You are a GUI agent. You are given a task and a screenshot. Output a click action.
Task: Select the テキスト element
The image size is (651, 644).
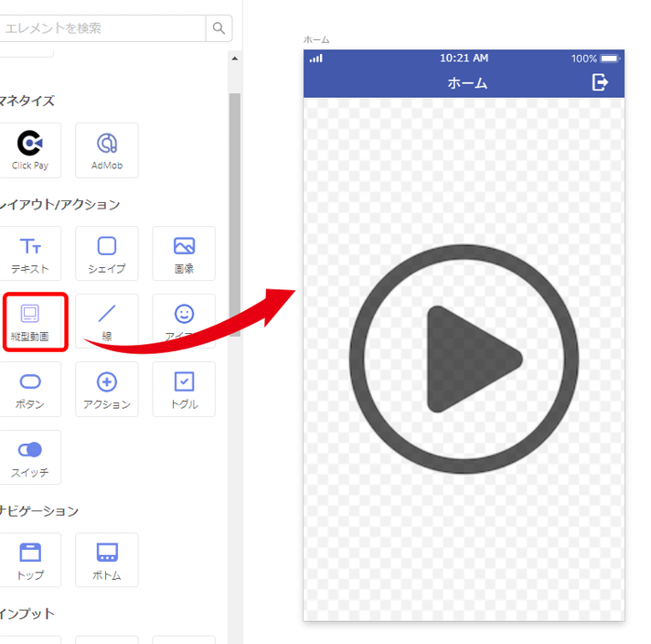tap(30, 254)
